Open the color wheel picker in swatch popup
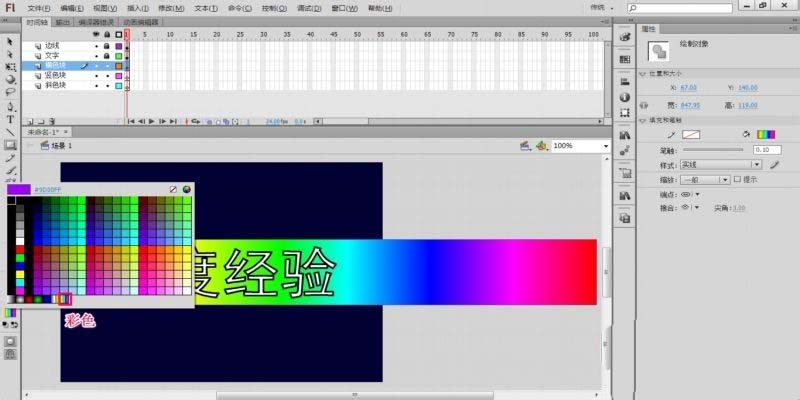The width and height of the screenshot is (800, 400). pyautogui.click(x=187, y=189)
